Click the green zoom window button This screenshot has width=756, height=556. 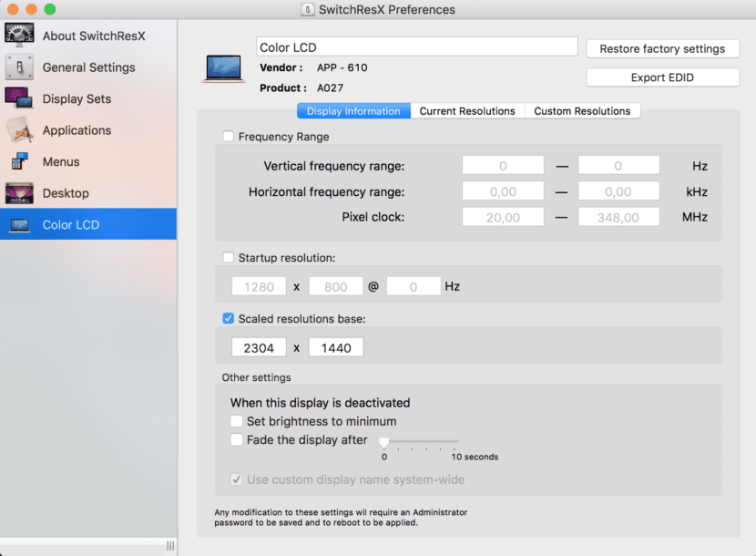[x=50, y=9]
